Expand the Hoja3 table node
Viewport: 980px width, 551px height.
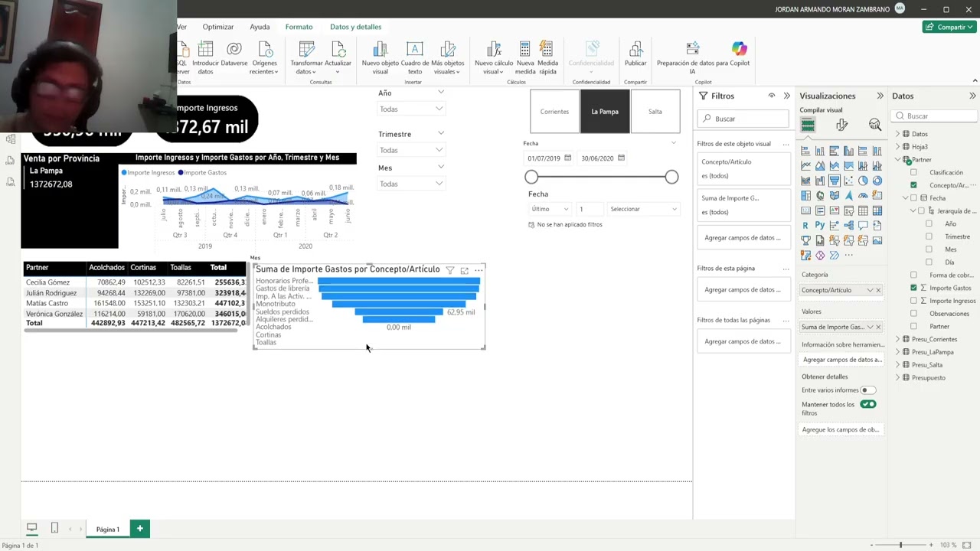coord(898,147)
